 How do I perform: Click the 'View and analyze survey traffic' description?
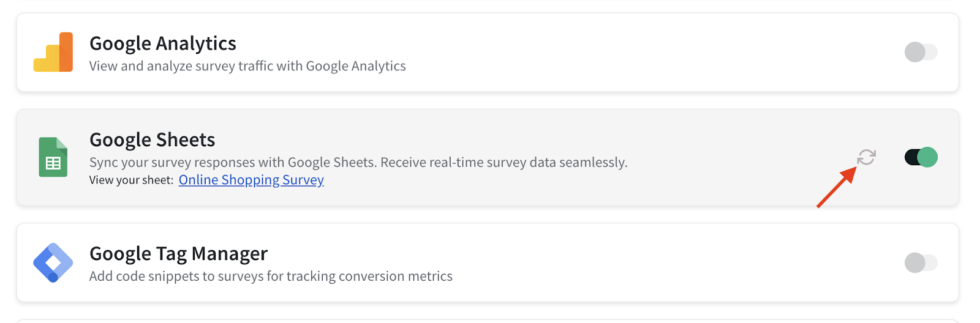(247, 66)
